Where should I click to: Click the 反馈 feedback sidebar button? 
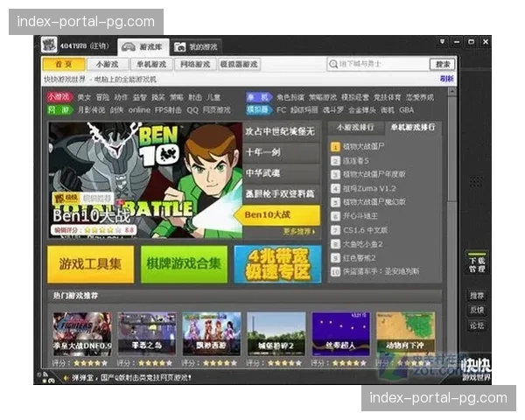click(x=477, y=310)
